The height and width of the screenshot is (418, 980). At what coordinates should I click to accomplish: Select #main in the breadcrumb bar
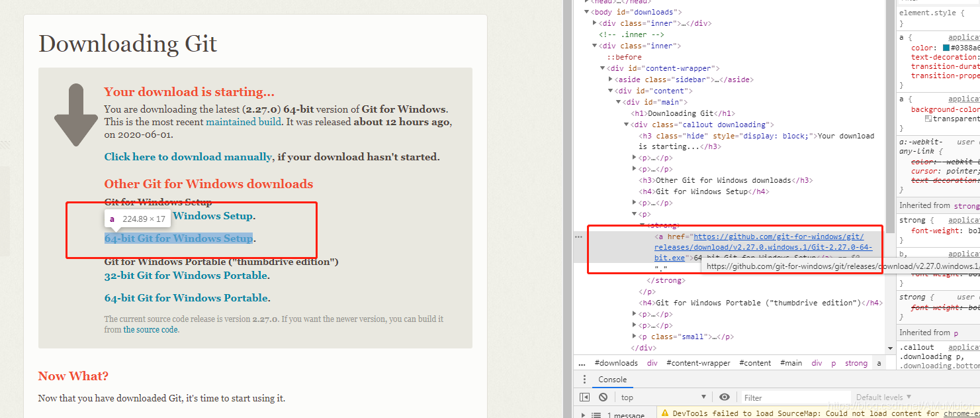[791, 363]
